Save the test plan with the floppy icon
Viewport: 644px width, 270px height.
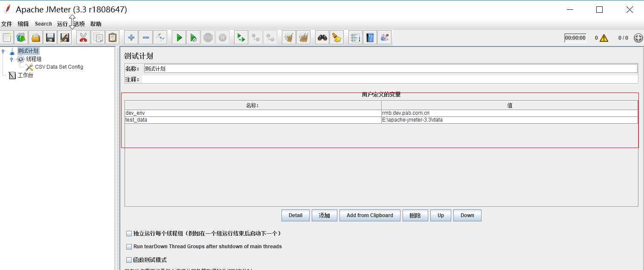(x=50, y=38)
